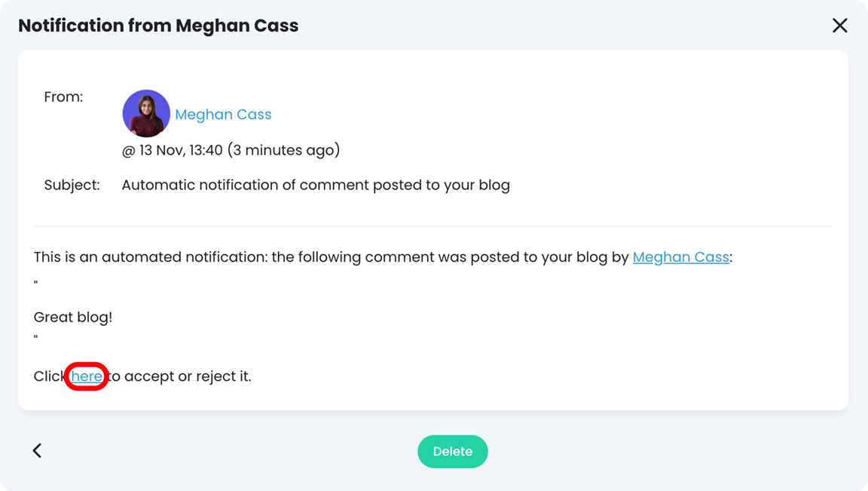Open the sender's profile via the Meghan Cass link in the message body
This screenshot has height=491, width=868.
click(x=680, y=256)
